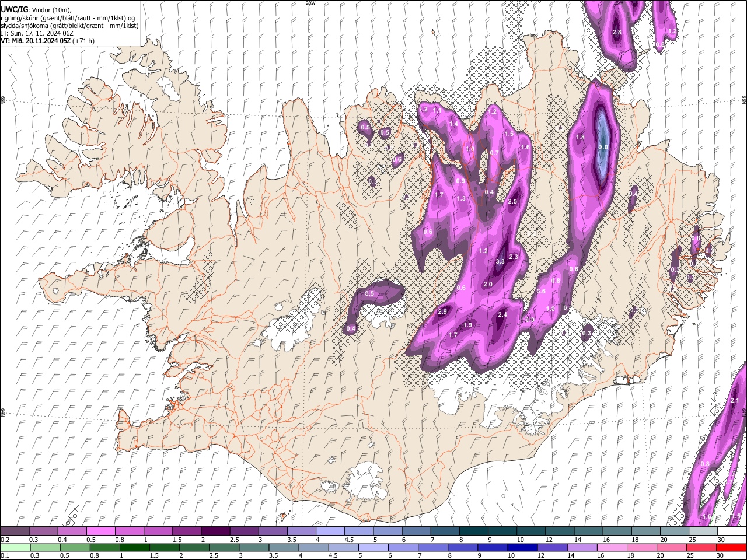Click the red 25–30 swatch, bottom scale

(x=701, y=547)
